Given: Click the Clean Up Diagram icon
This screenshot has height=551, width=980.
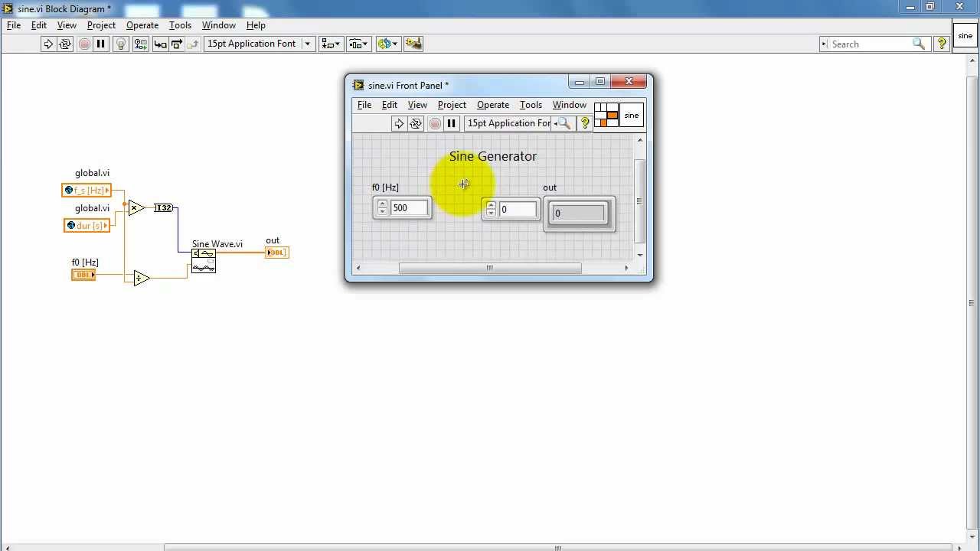Looking at the screenshot, I should click(x=413, y=44).
